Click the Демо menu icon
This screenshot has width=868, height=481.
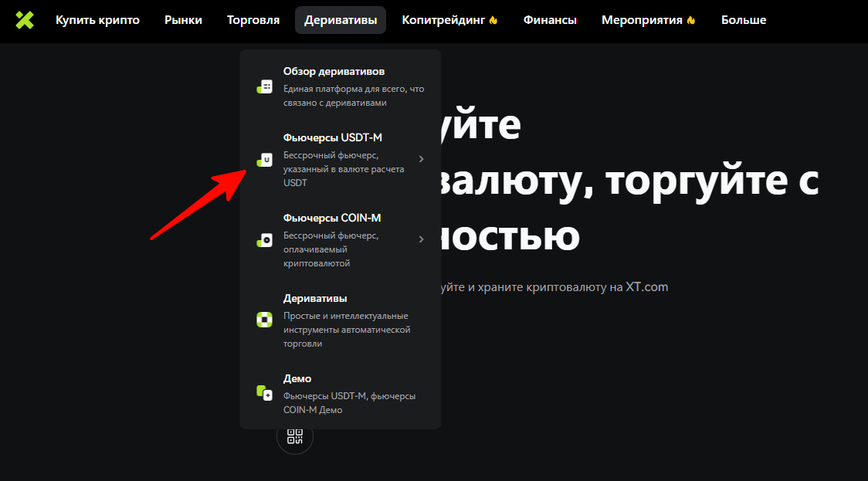point(265,392)
